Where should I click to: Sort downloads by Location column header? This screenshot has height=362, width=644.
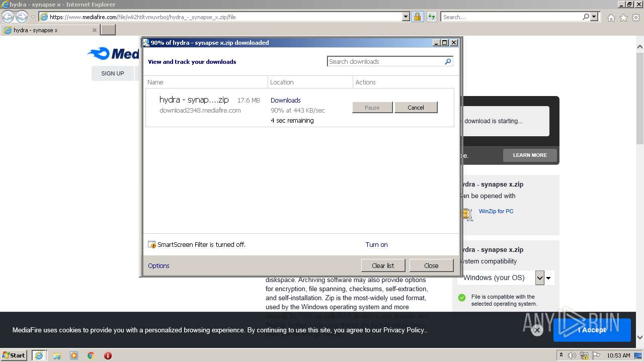(x=310, y=82)
